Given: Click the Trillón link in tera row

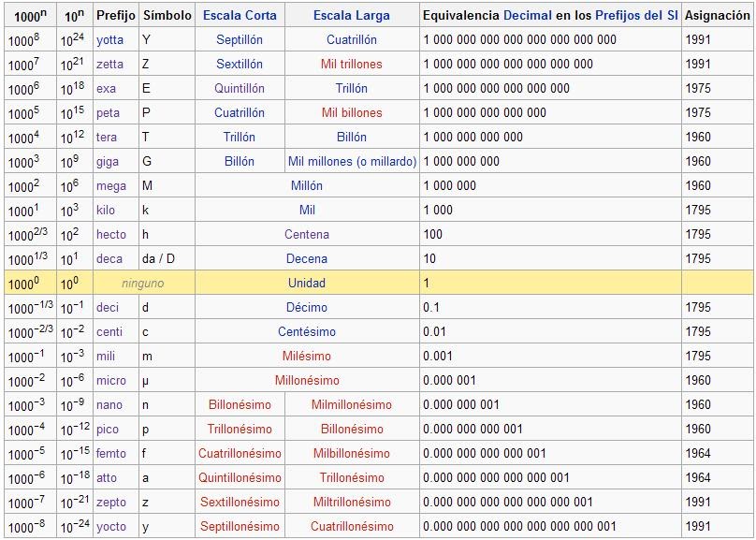Looking at the screenshot, I should click(240, 137).
